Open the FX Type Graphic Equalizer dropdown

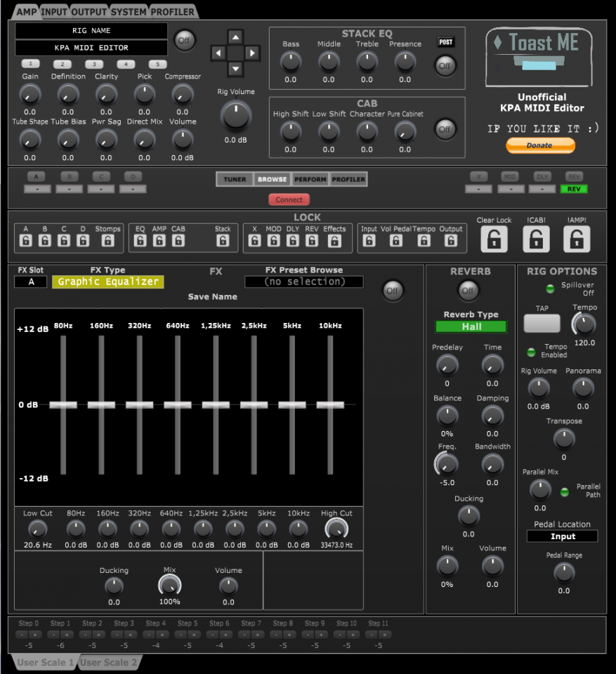[107, 282]
